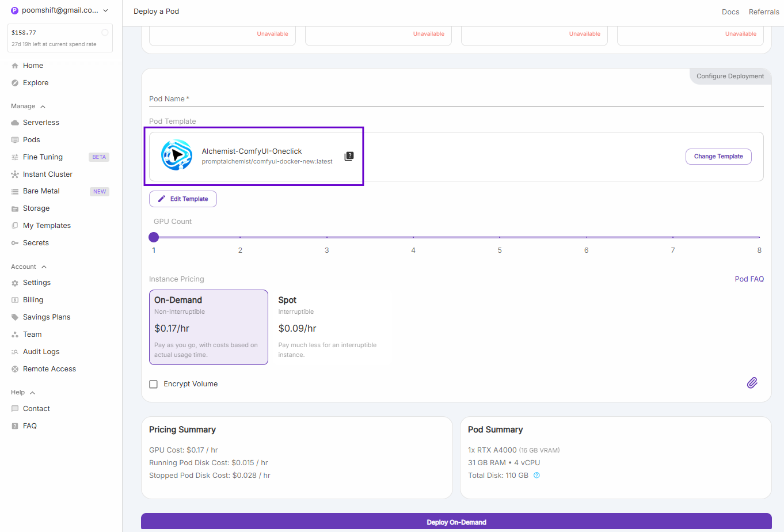Click the Audit Logs icon
784x532 pixels.
(x=15, y=352)
